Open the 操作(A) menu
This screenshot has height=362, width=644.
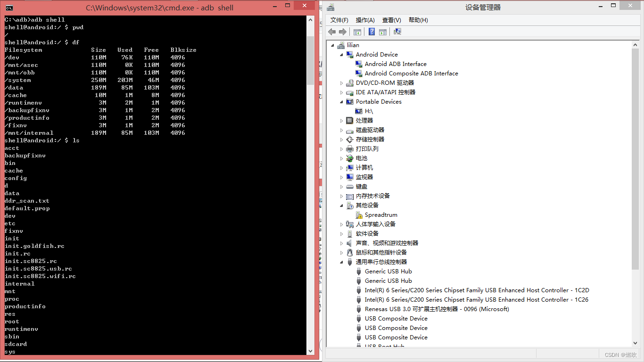(x=365, y=20)
